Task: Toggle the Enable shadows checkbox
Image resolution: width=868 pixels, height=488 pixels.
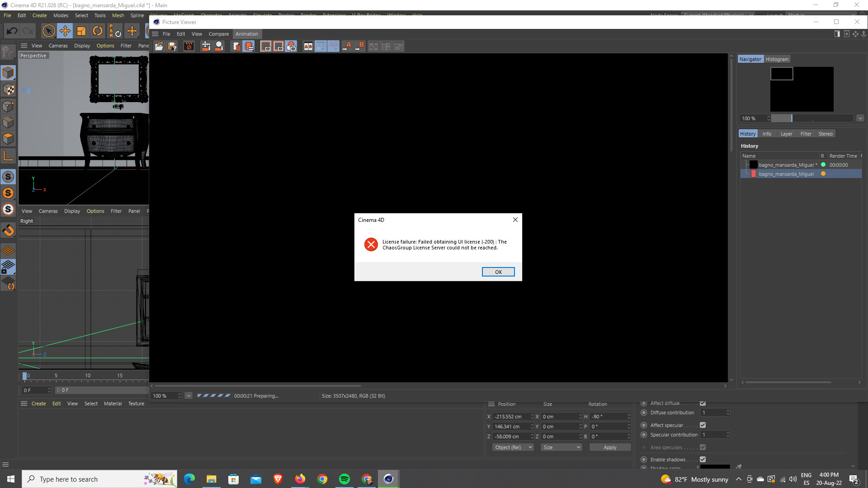Action: pyautogui.click(x=703, y=460)
